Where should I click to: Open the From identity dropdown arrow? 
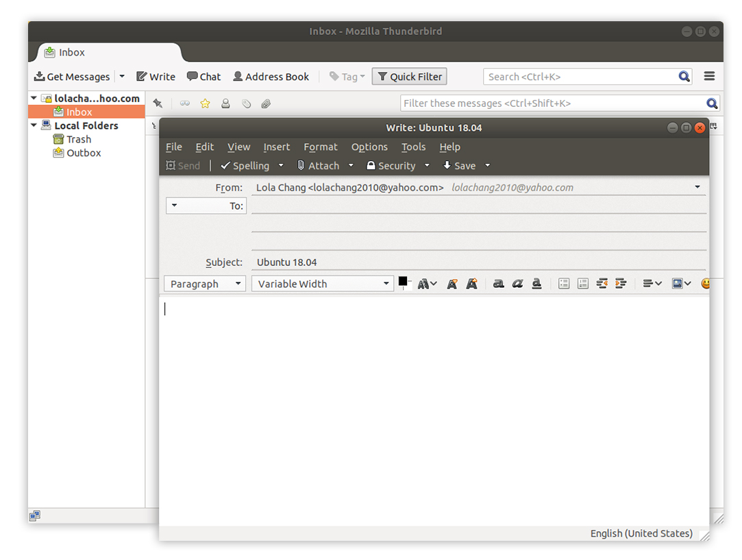tap(697, 187)
